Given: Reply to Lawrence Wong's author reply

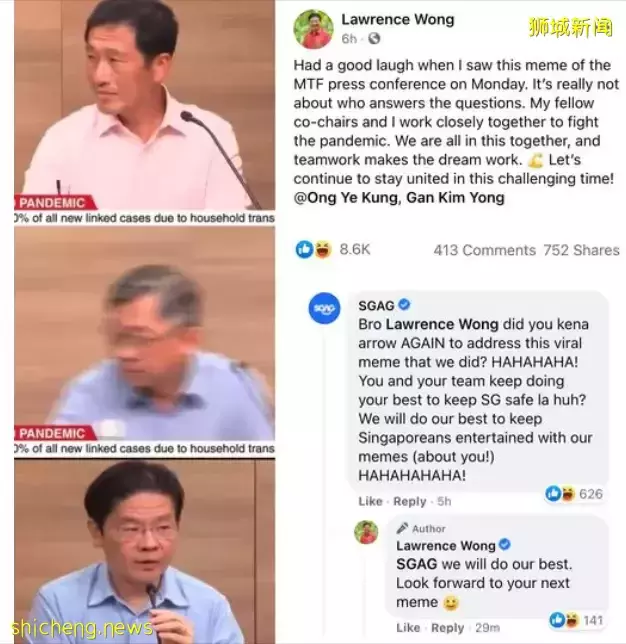Looking at the screenshot, I should (x=447, y=628).
